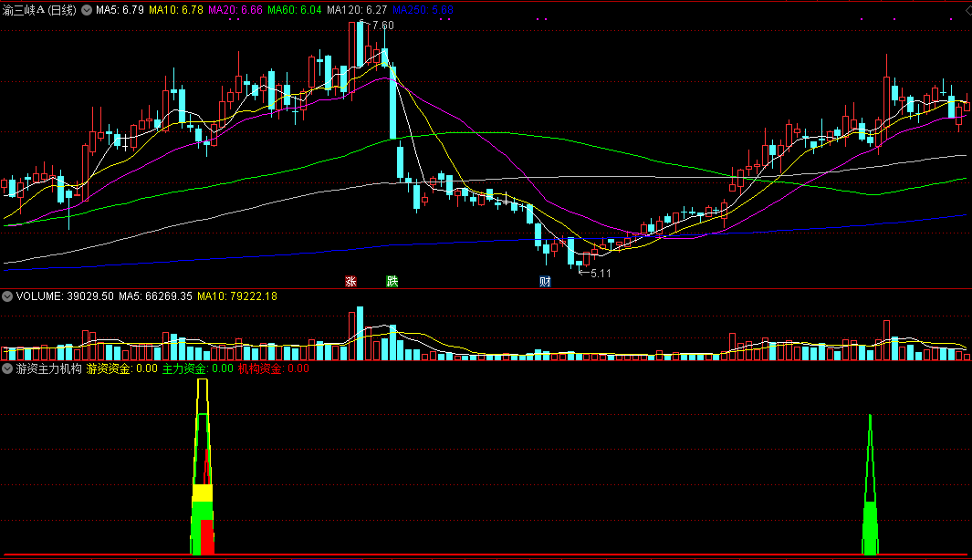Click the MA60: 6.04 label
This screenshot has width=972, height=560.
(x=295, y=10)
